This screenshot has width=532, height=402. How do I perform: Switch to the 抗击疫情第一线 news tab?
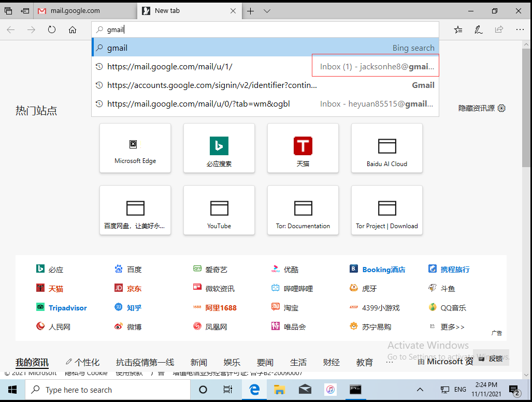coord(145,362)
